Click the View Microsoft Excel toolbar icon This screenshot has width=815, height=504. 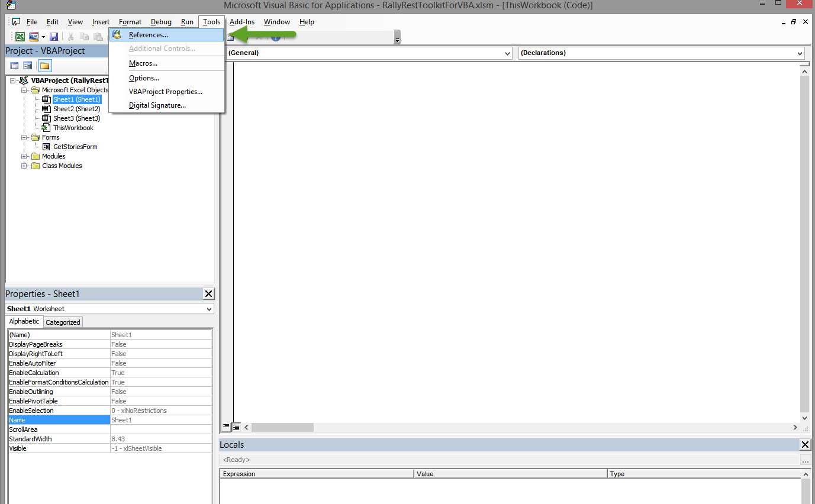point(20,36)
